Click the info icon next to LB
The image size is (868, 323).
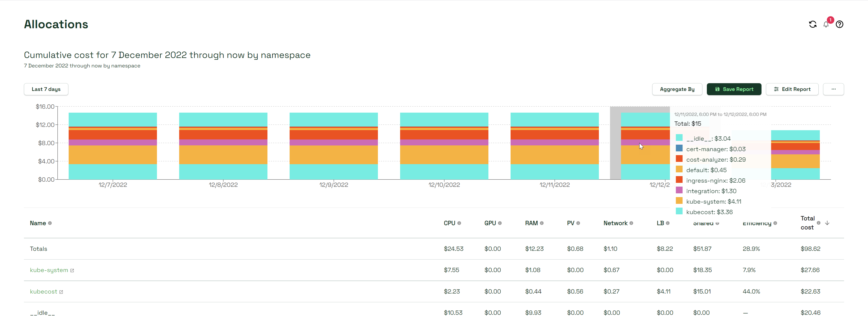(667, 223)
